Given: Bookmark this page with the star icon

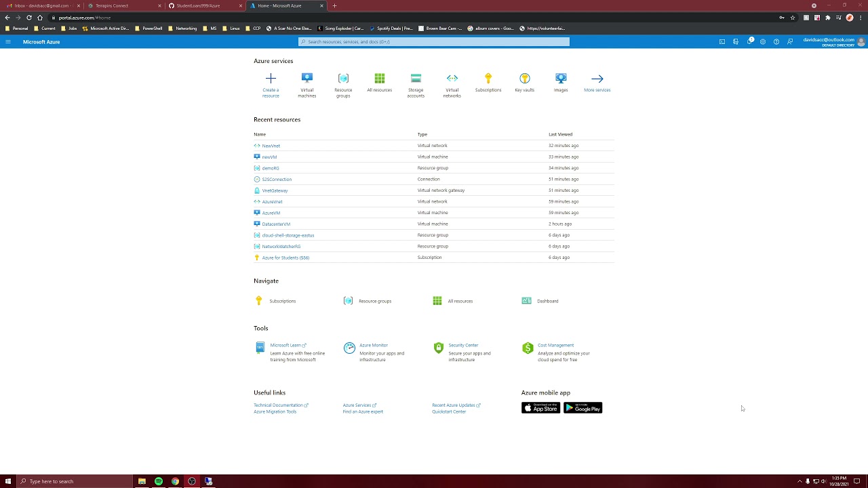Looking at the screenshot, I should (x=793, y=18).
